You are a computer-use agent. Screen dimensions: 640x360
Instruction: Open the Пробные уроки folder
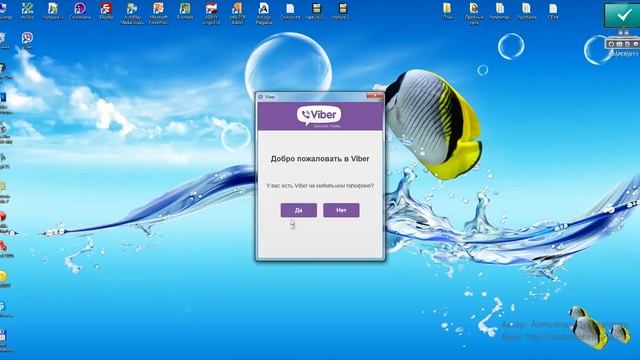pyautogui.click(x=474, y=13)
